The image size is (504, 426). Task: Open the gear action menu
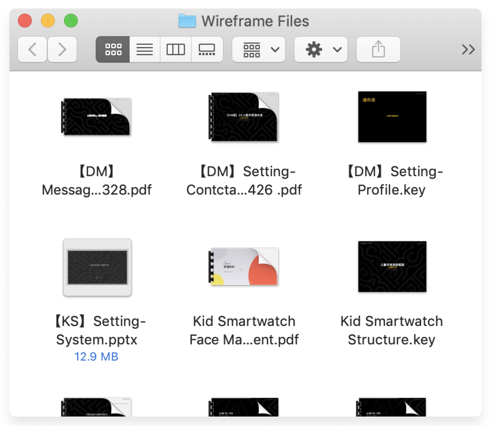point(321,49)
